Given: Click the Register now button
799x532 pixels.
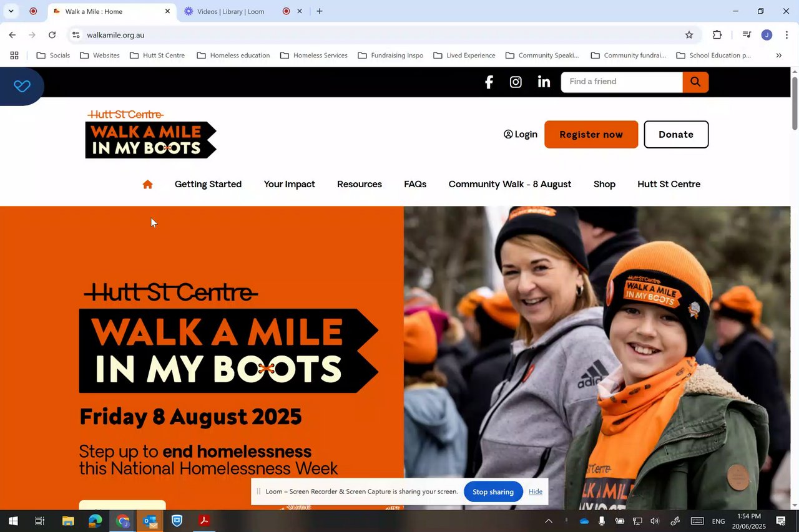Looking at the screenshot, I should (591, 134).
